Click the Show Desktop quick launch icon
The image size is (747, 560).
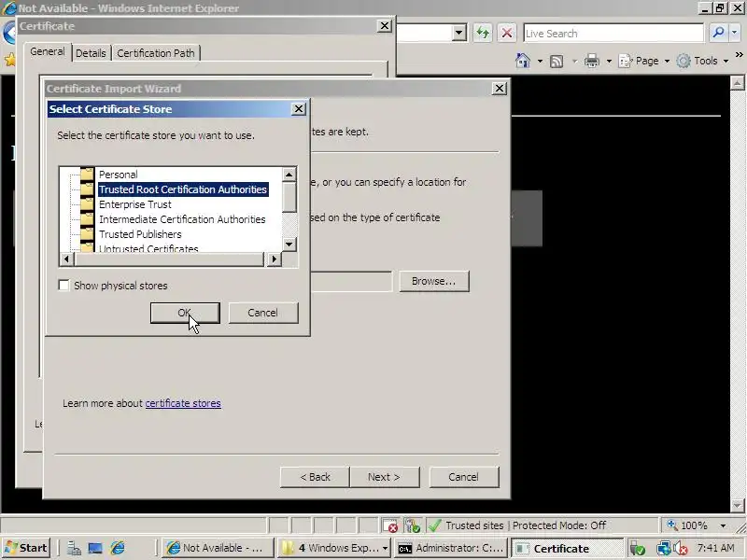[95, 548]
